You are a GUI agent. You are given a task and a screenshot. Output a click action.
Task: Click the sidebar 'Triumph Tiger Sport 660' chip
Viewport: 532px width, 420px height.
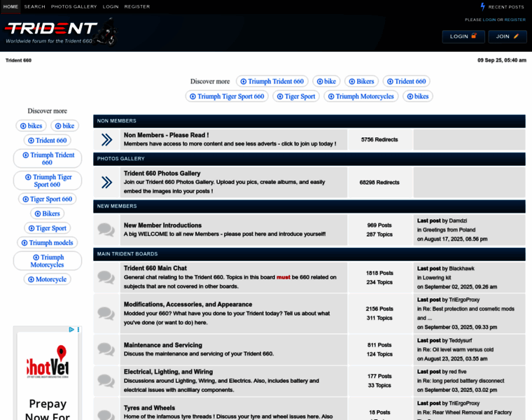(48, 181)
